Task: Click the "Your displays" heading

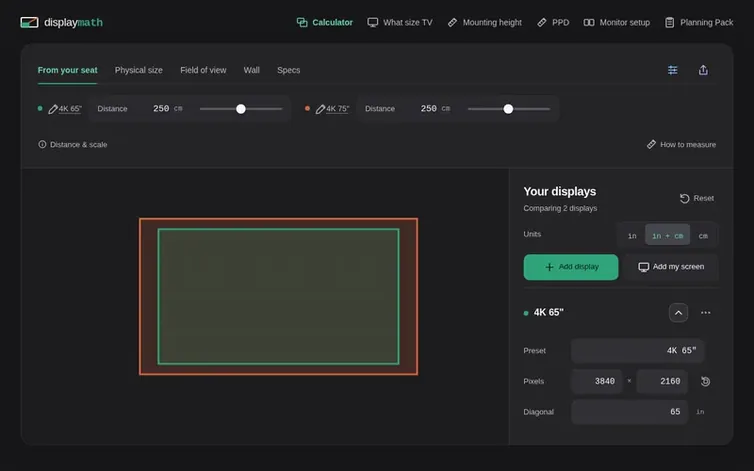Action: [x=560, y=191]
